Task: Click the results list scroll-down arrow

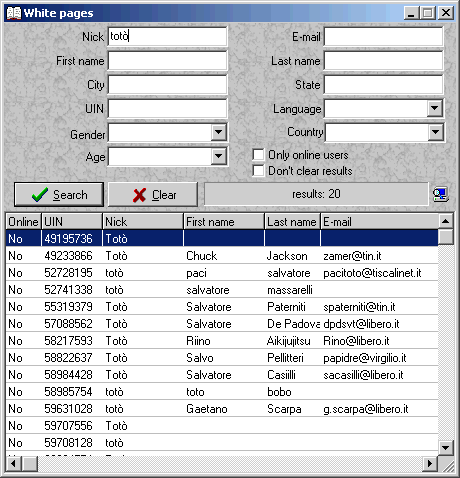Action: tap(446, 447)
